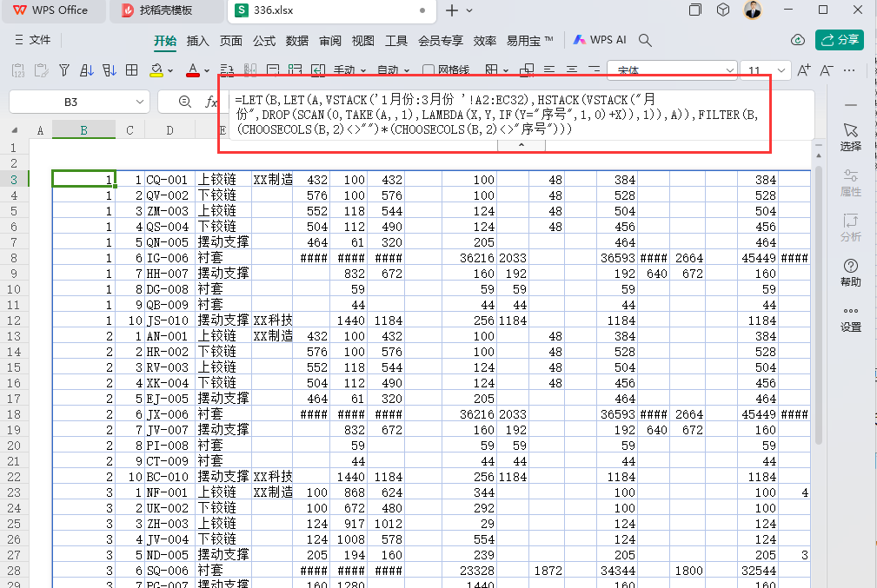Click the cloud sync icon
The width and height of the screenshot is (877, 588).
(x=798, y=40)
